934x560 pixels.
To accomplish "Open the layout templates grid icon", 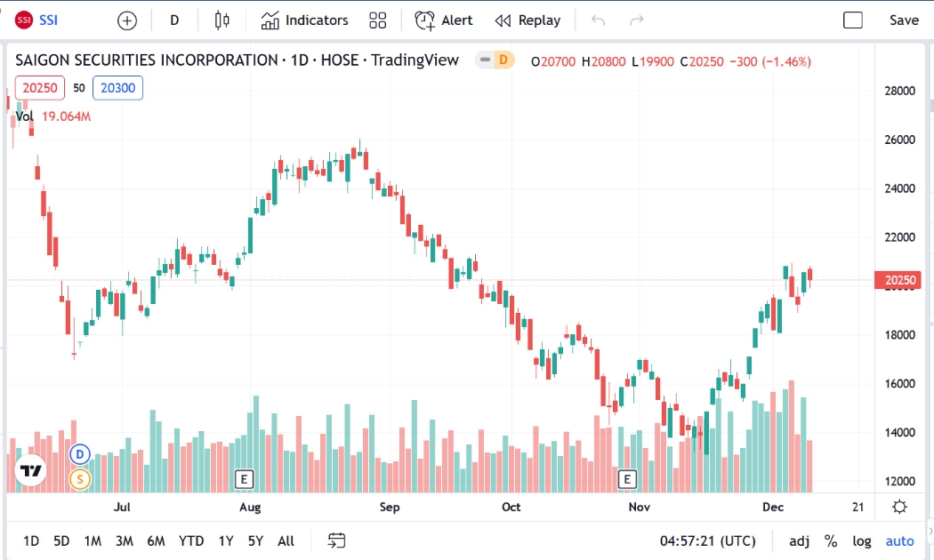I will [x=378, y=20].
